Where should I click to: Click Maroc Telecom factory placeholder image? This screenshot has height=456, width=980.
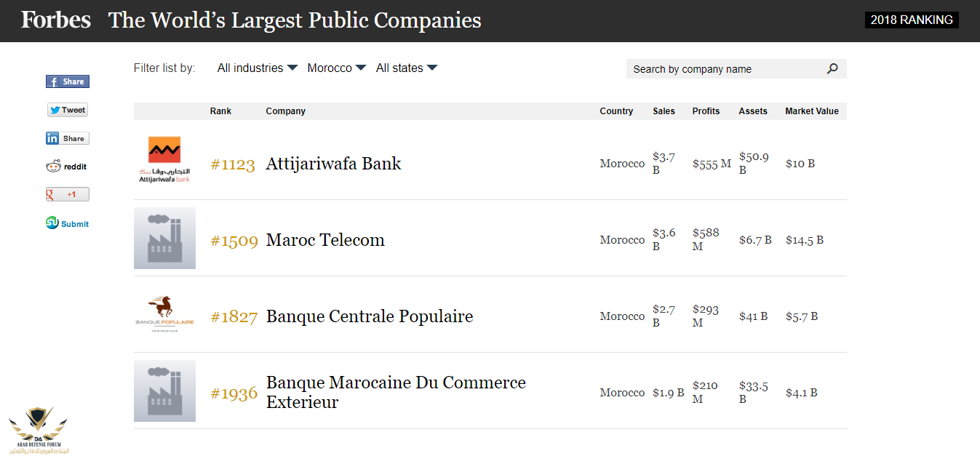164,238
